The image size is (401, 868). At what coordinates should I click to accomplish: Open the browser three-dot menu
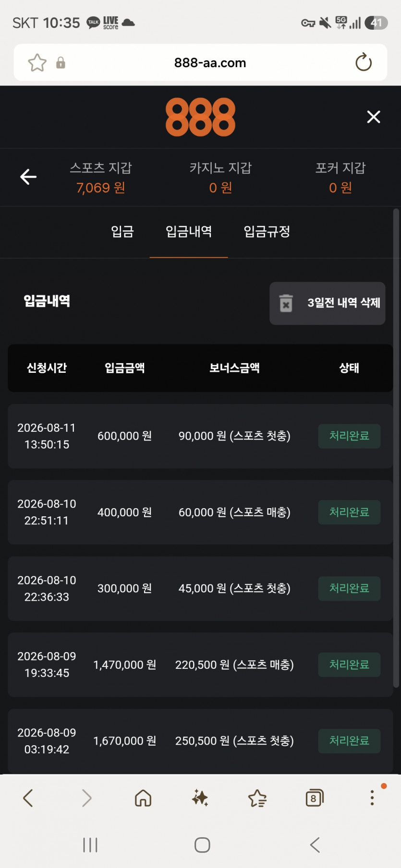(372, 797)
